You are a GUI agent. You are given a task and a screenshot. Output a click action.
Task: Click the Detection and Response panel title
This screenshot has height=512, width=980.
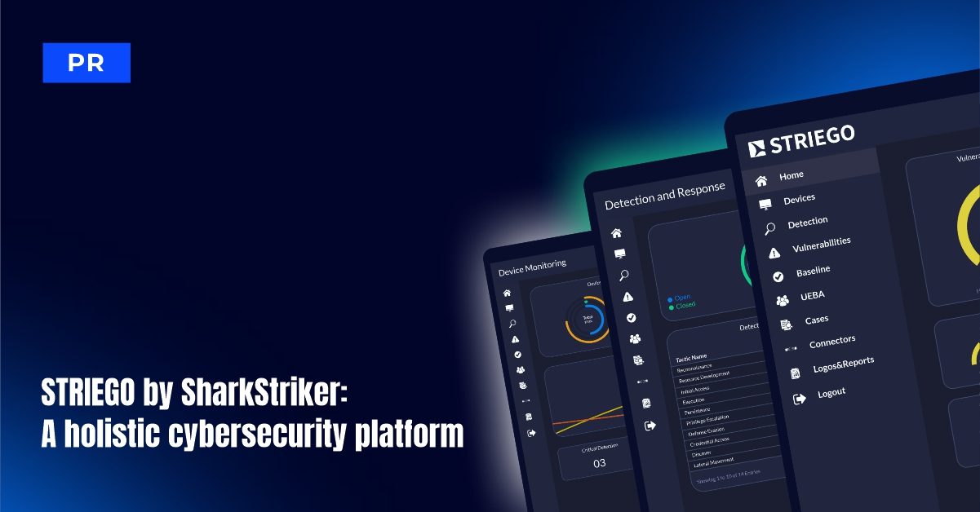665,196
